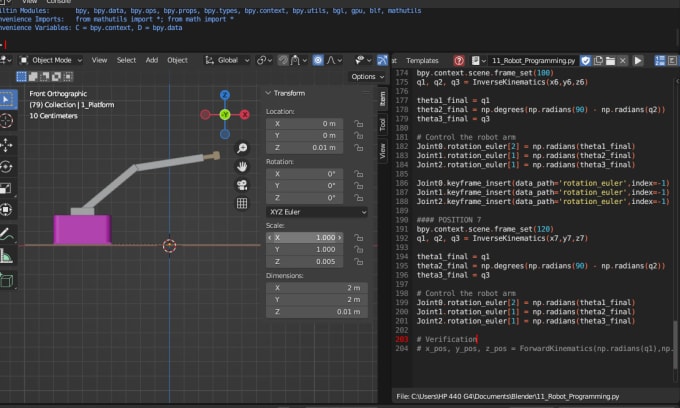Click the green Y axis gizmo ball
Screen dimensions: 680x408
(x=225, y=114)
